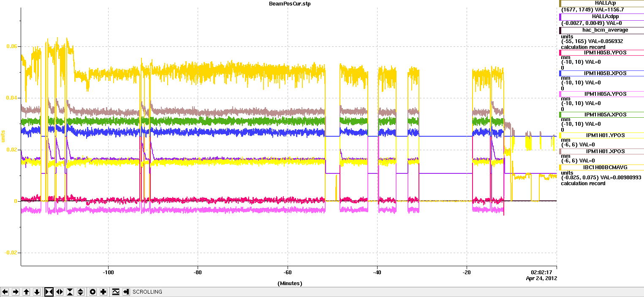
Task: Click the BeamPosCur.stp chart title
Action: click(290, 4)
